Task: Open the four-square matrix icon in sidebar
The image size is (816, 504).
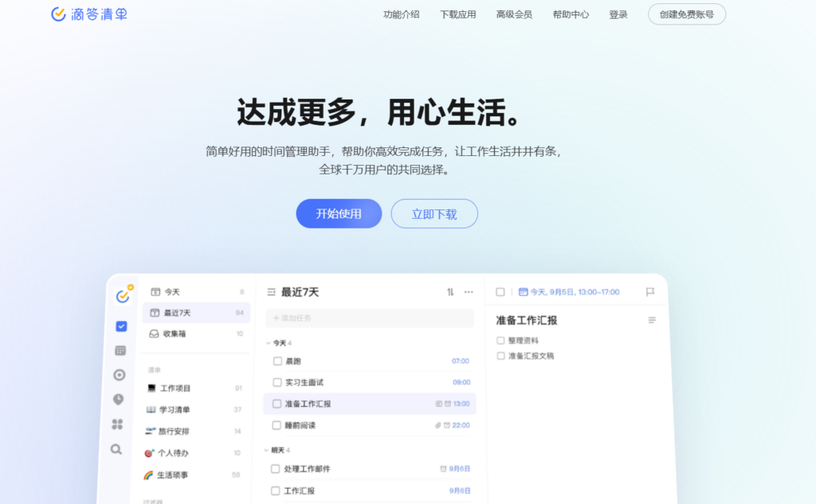Action: coord(118,424)
